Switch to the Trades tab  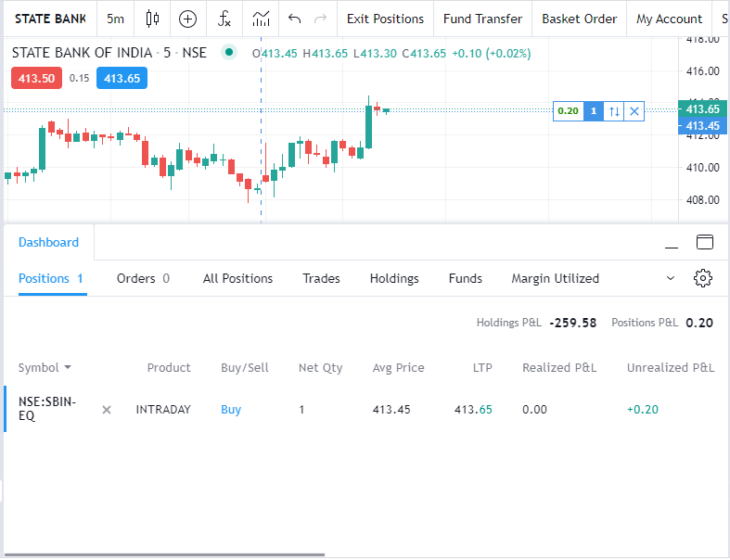point(321,278)
